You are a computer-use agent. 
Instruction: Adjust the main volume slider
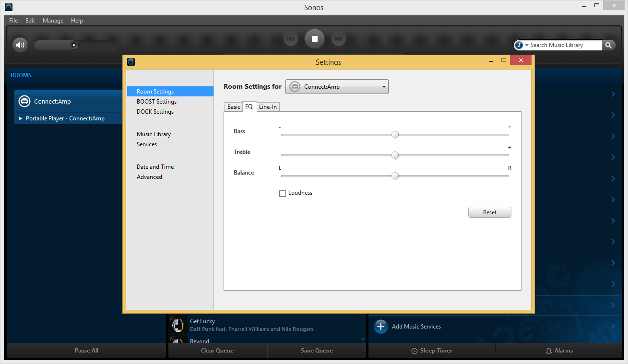click(x=75, y=45)
